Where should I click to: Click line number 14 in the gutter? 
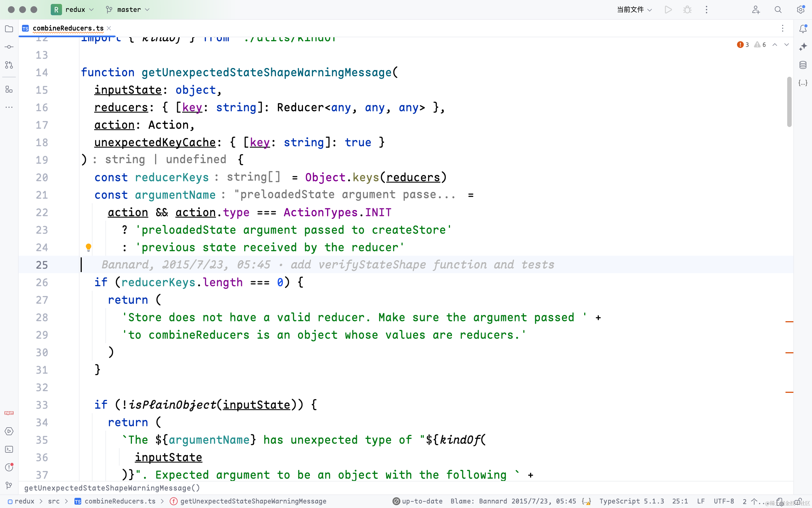pyautogui.click(x=42, y=73)
